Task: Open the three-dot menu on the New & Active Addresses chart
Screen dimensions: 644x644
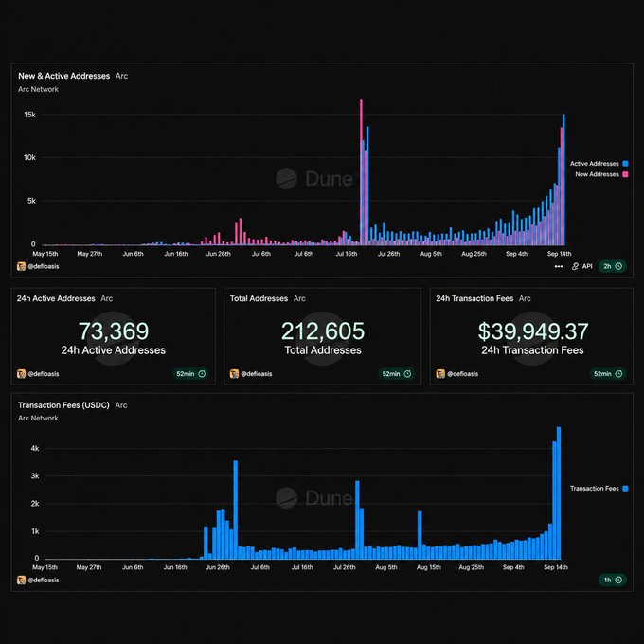Action: coord(559,266)
